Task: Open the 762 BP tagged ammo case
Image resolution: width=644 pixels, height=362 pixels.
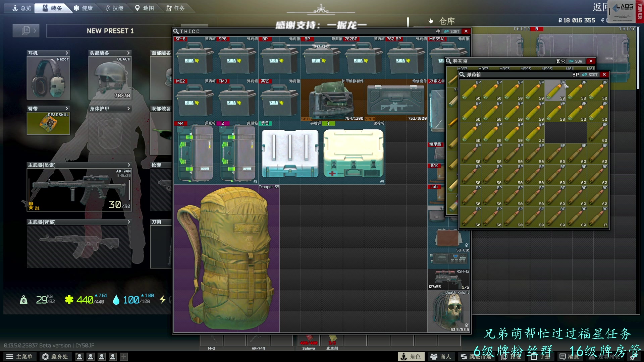Action: (x=406, y=58)
